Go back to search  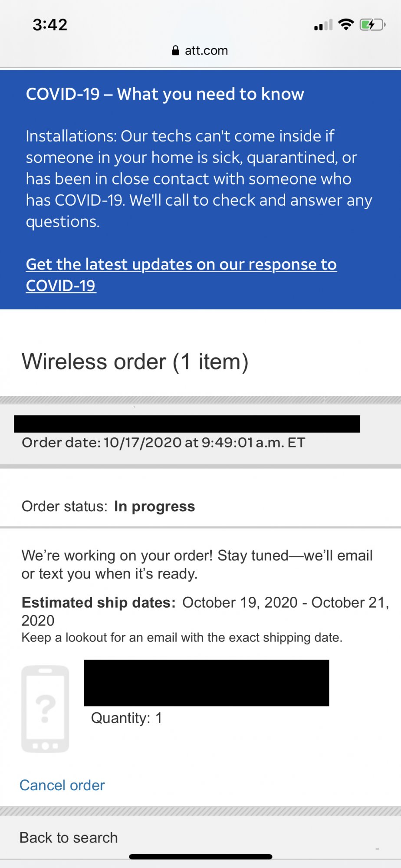[69, 838]
